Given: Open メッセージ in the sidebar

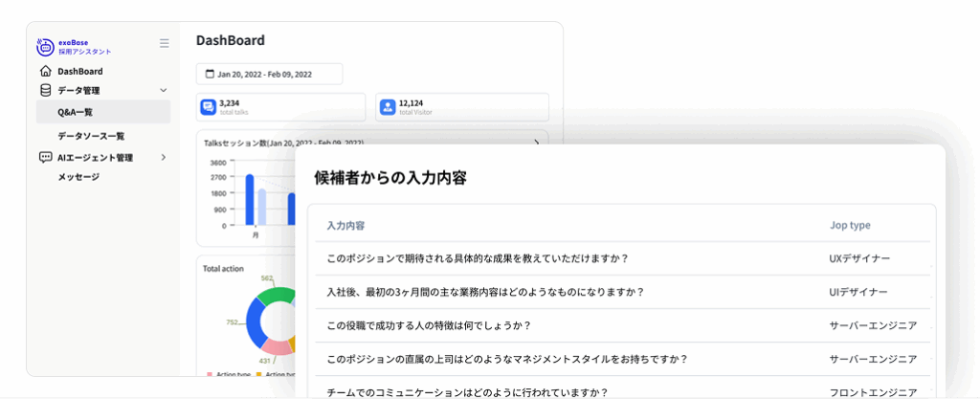Looking at the screenshot, I should point(78,177).
